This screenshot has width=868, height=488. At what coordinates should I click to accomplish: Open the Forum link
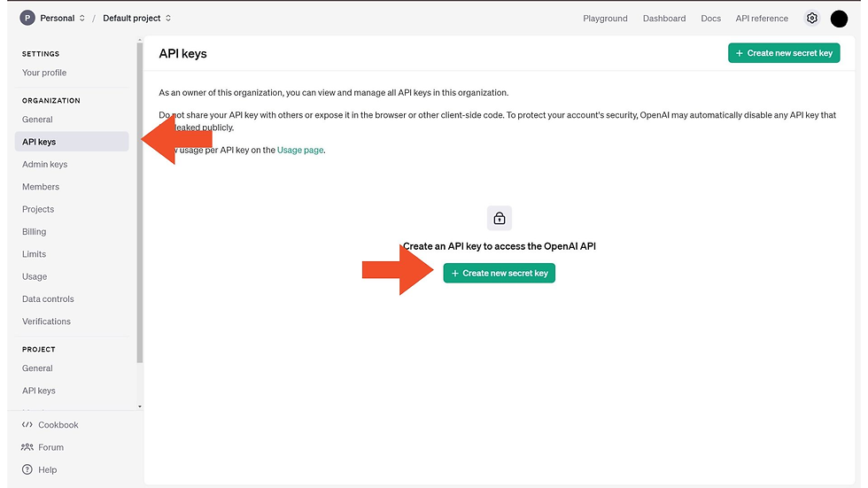coord(51,447)
